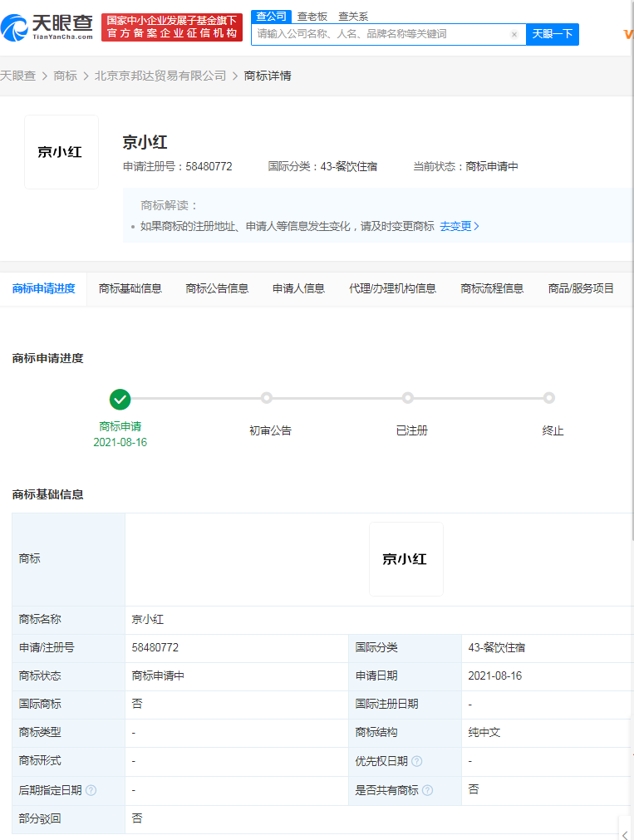
Task: Switch to 申请人信息 tab
Action: click(298, 289)
